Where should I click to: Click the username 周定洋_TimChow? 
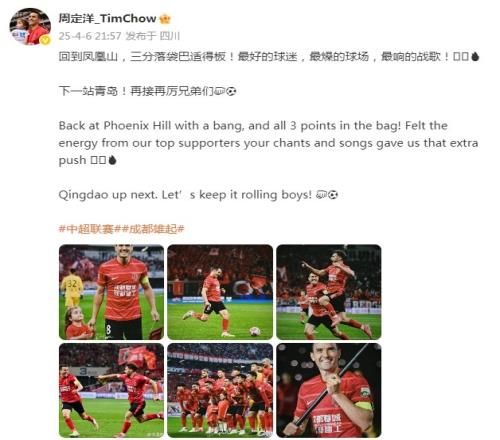[x=107, y=19]
